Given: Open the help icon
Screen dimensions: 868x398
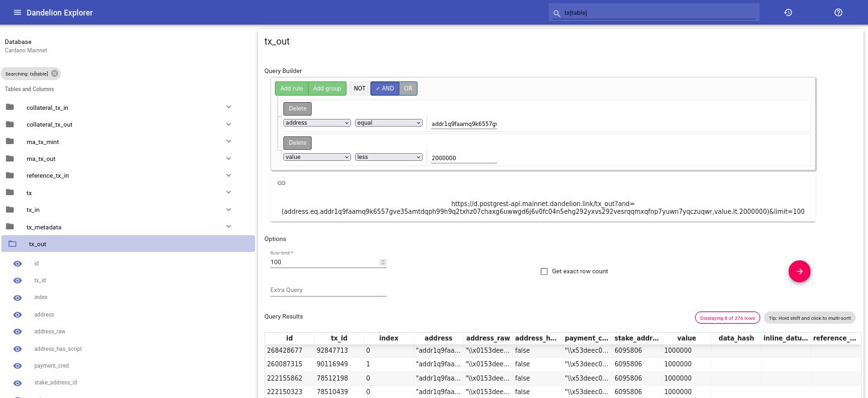Looking at the screenshot, I should pos(838,12).
